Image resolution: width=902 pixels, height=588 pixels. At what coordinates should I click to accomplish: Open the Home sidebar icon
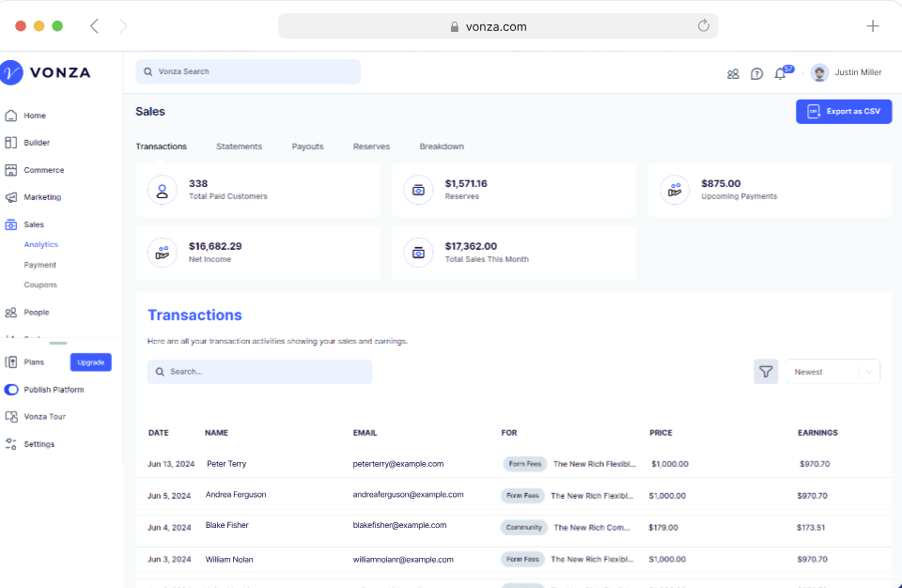[x=9, y=115]
